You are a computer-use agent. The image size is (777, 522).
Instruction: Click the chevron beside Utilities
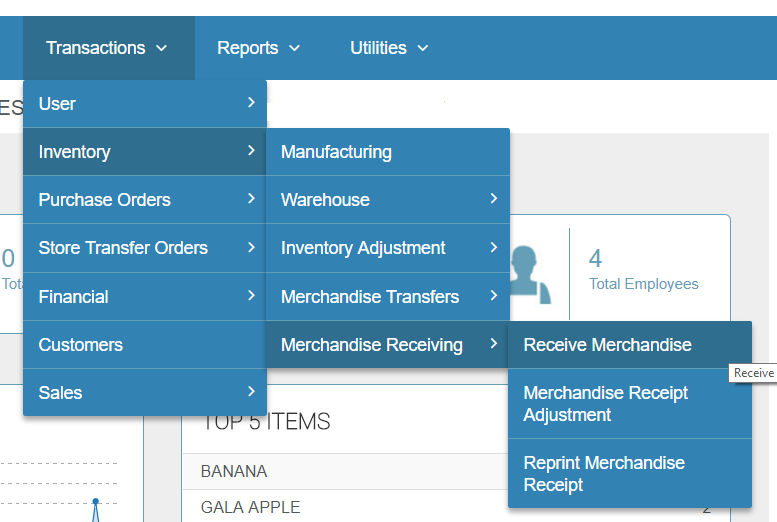(x=423, y=48)
